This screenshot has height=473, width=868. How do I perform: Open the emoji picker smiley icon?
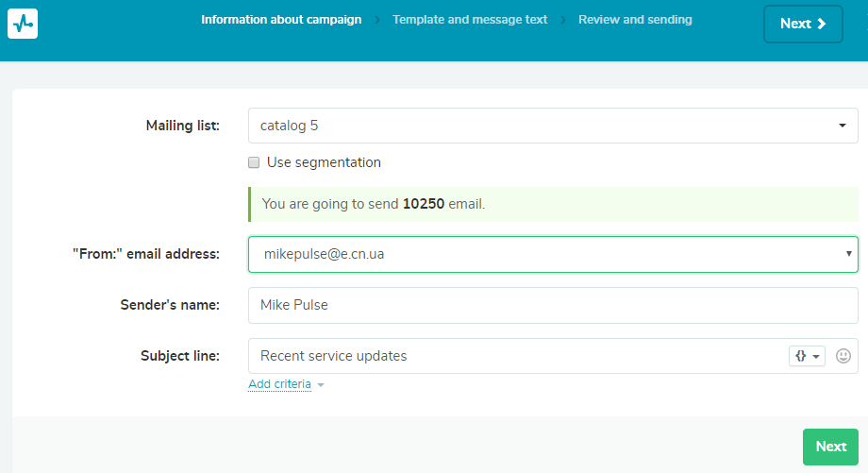click(x=843, y=356)
